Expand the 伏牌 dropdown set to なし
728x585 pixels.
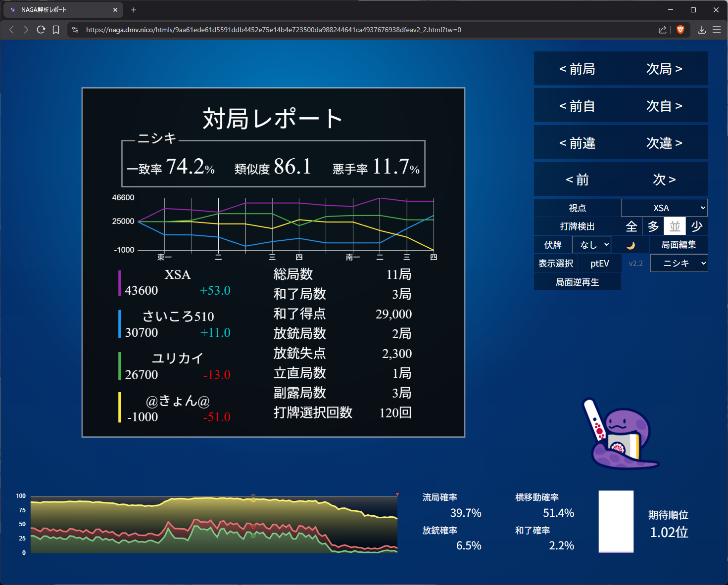[591, 245]
